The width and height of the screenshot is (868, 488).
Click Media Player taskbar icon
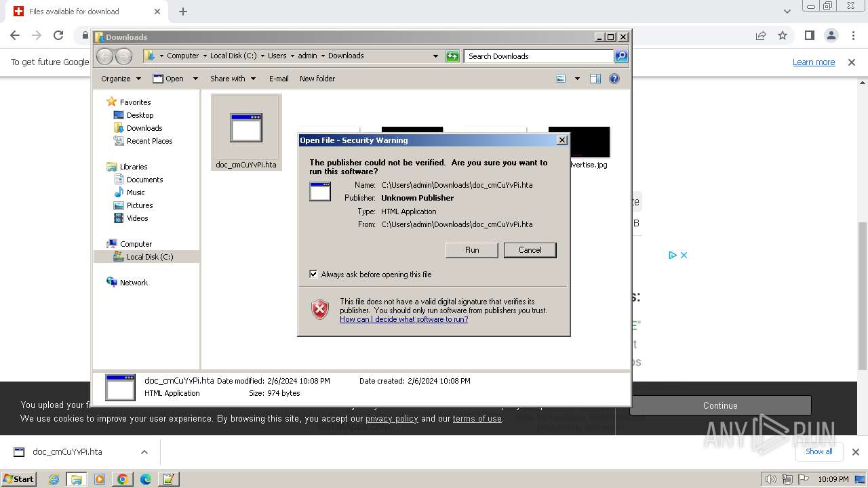click(x=100, y=479)
